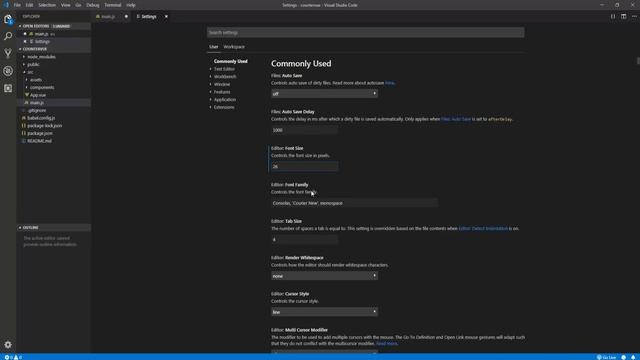Image resolution: width=640 pixels, height=360 pixels.
Task: Open the editor More Actions menu
Action: coord(634,16)
